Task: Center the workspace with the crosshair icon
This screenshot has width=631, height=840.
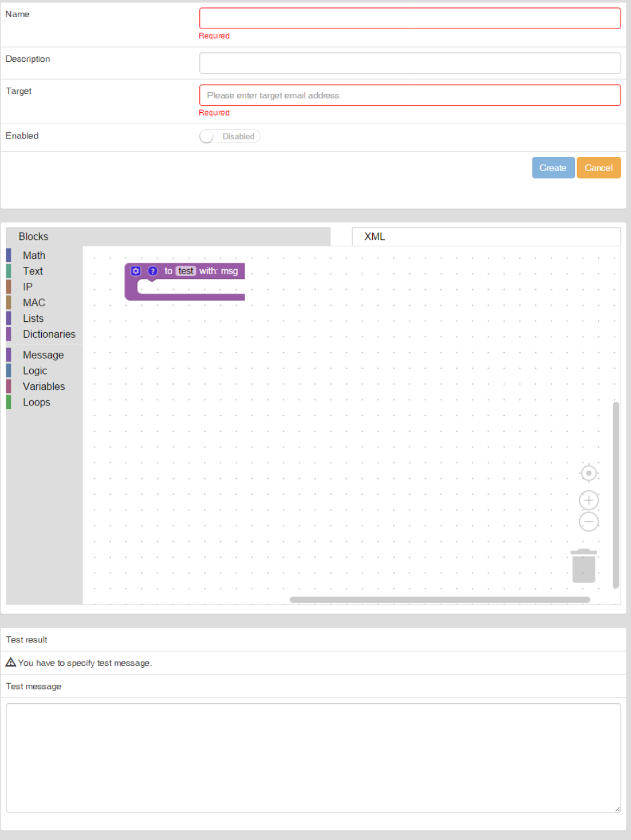Action: pyautogui.click(x=588, y=474)
